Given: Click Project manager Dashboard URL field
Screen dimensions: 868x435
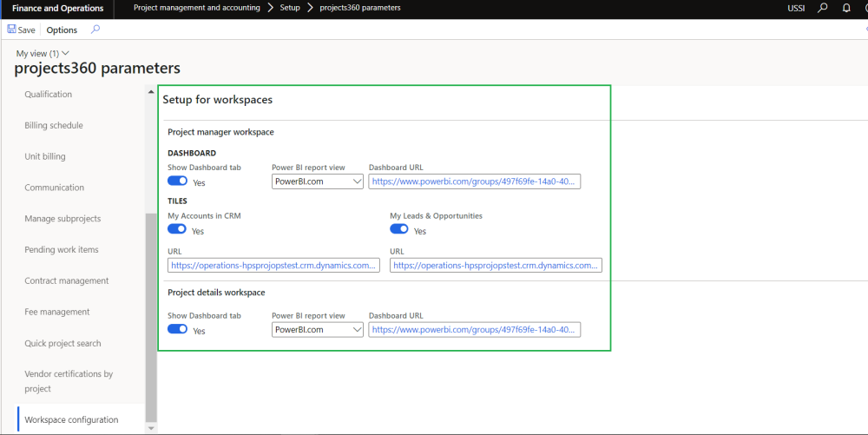Looking at the screenshot, I should pos(475,181).
